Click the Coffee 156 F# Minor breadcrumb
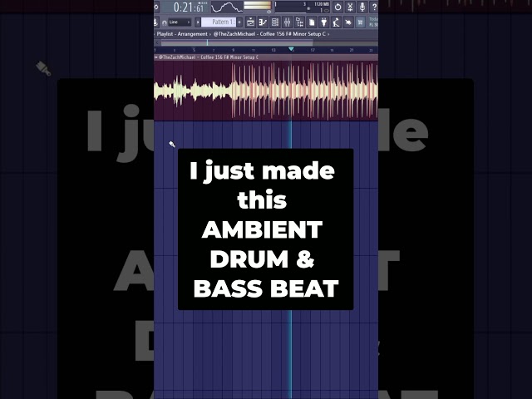Viewport: 532px width, 399px height. pos(269,34)
